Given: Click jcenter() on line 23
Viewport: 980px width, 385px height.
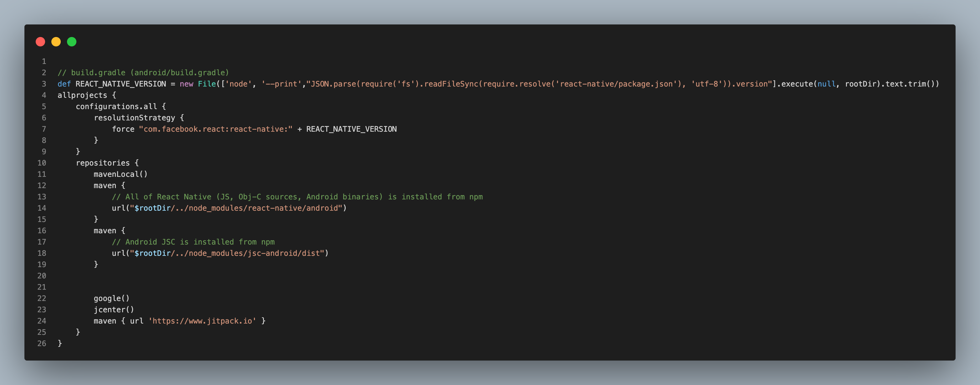Looking at the screenshot, I should (114, 310).
